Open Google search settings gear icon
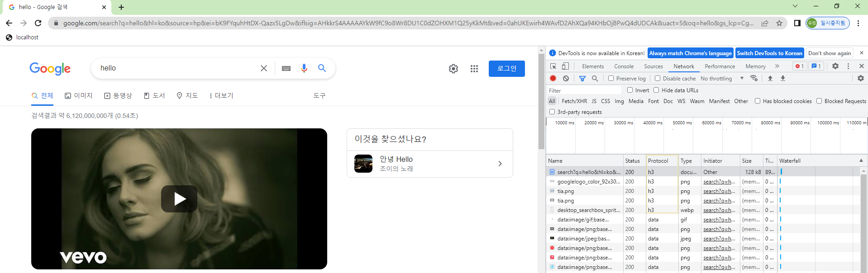The image size is (868, 273). tap(453, 69)
